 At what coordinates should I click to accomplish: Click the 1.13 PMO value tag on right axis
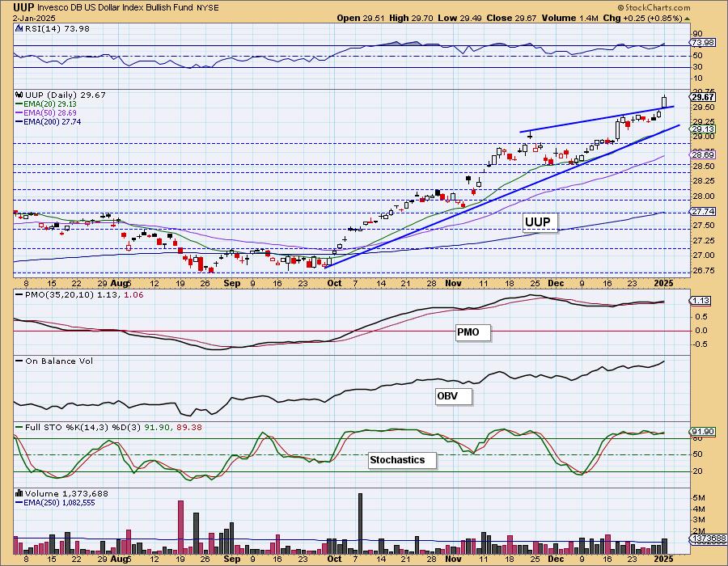pyautogui.click(x=700, y=301)
